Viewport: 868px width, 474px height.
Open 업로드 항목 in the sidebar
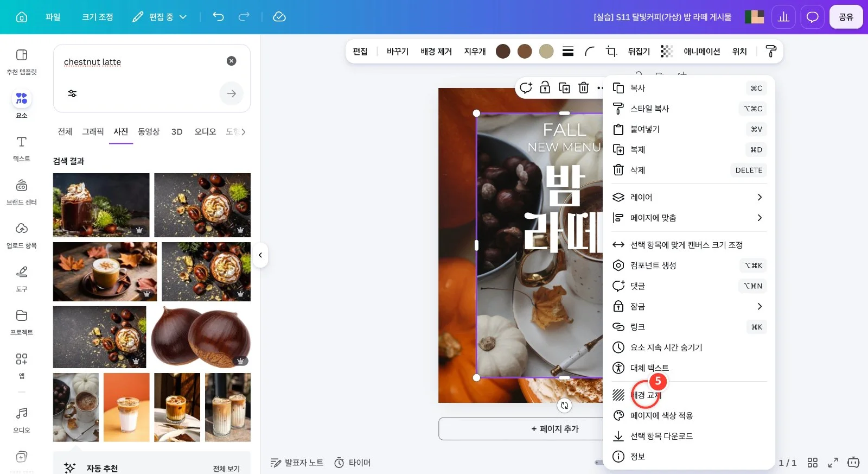[22, 235]
